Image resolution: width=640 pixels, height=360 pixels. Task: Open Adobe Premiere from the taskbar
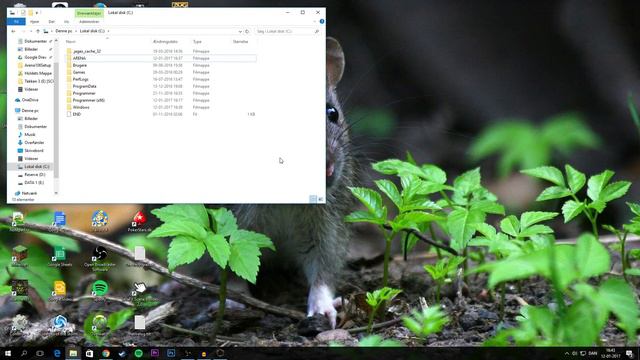(155, 353)
